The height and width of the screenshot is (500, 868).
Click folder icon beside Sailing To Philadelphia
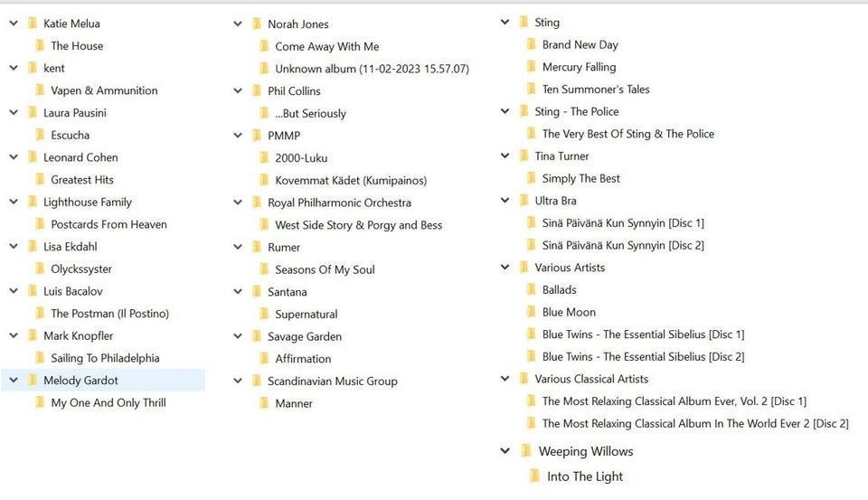(x=40, y=358)
